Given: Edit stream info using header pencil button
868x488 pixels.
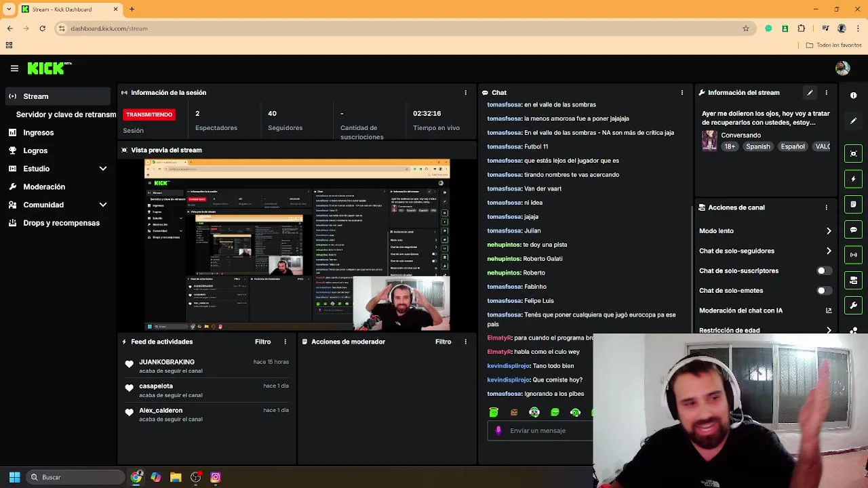Looking at the screenshot, I should click(810, 92).
